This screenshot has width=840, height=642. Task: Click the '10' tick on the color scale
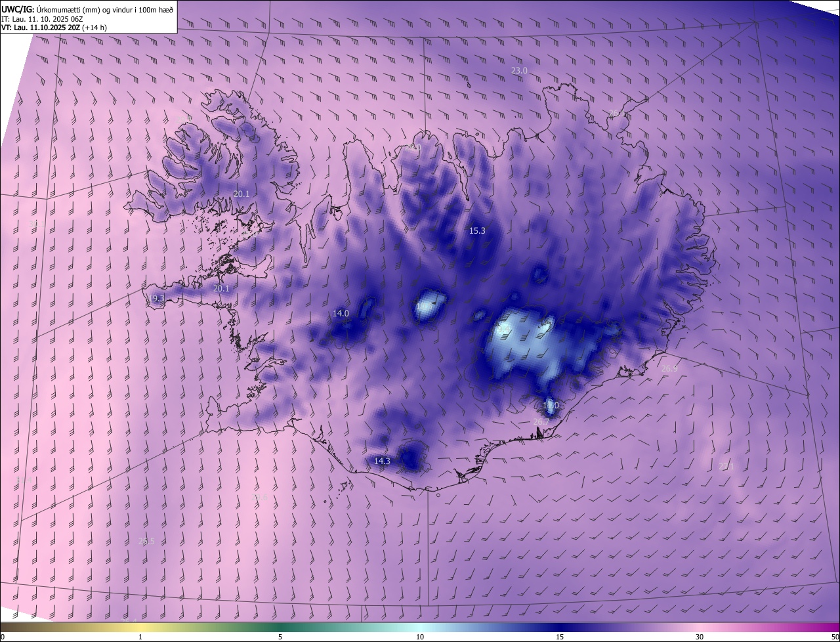[420, 637]
